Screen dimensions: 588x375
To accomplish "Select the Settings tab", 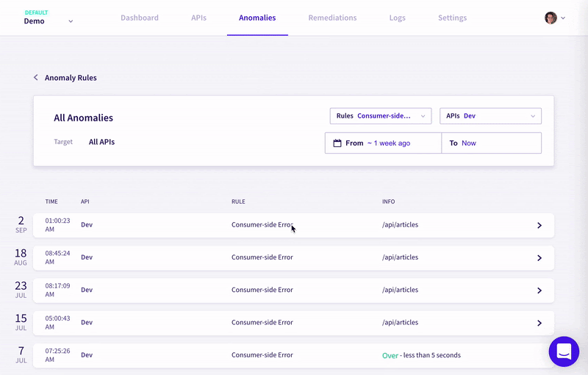I will (452, 18).
